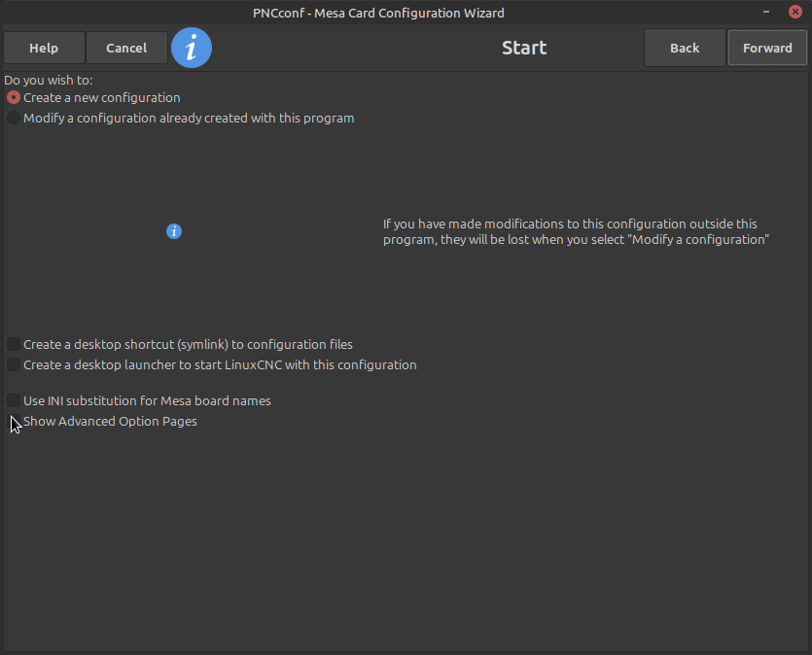Click the small blue info icon beside warning text
Viewport: 812px width, 655px height.
174,231
